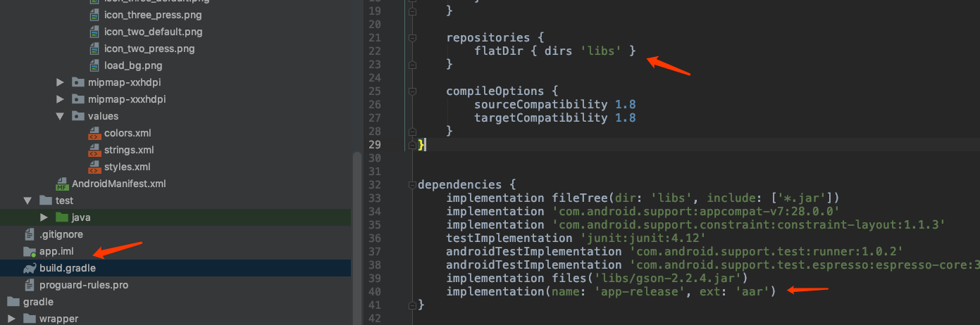The image size is (980, 325).
Task: Click the styles.xml resource file icon
Action: tap(94, 167)
